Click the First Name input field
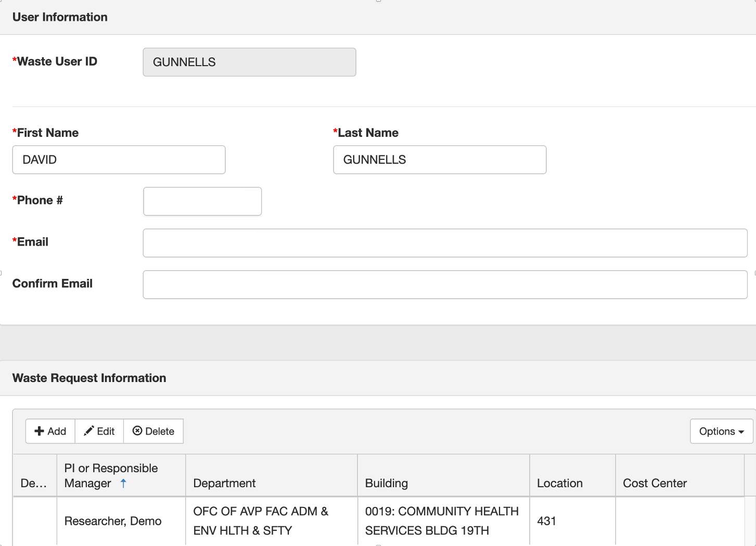The width and height of the screenshot is (756, 546). tap(119, 160)
